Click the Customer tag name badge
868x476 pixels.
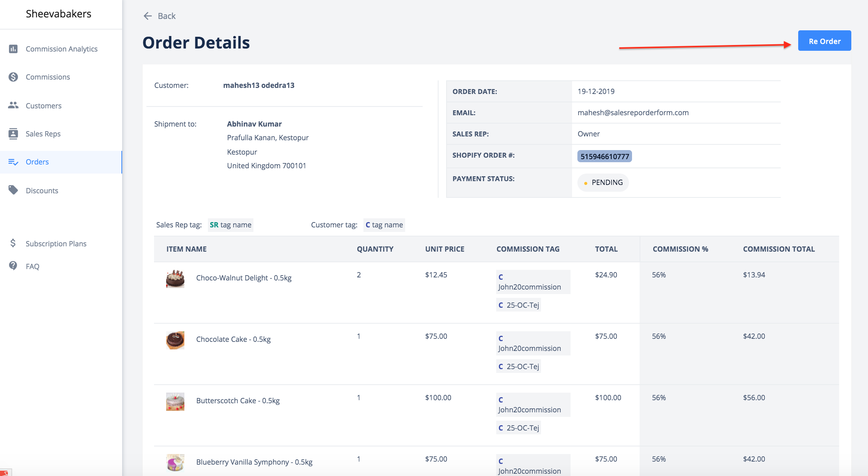point(384,225)
